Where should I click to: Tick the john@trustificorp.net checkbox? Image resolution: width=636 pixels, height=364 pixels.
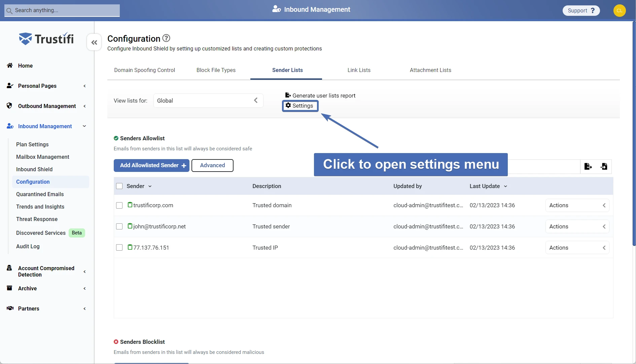pos(119,226)
